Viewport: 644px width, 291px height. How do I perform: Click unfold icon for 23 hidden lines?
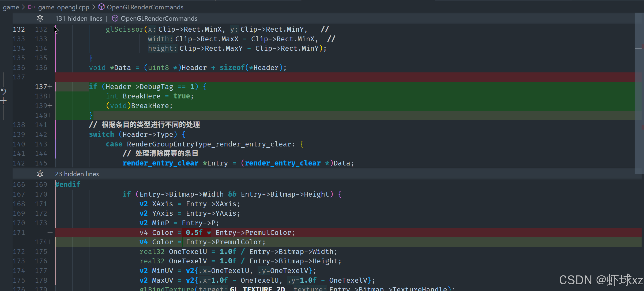40,174
